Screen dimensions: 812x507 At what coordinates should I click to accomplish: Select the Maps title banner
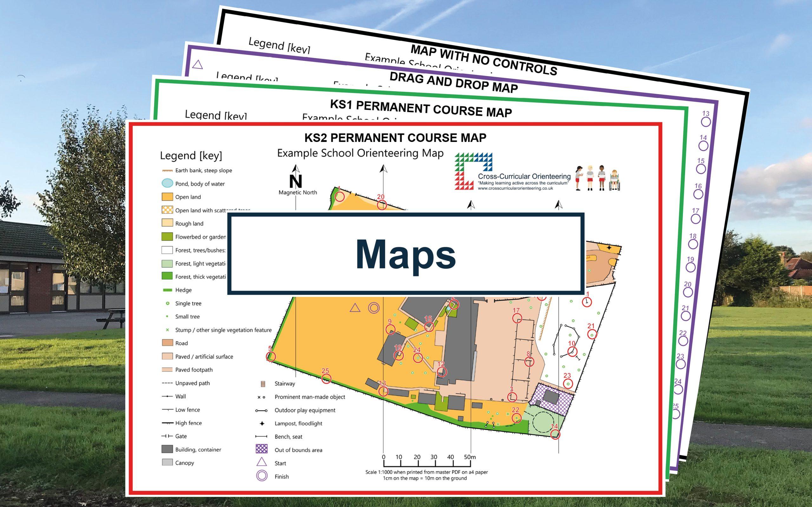tap(406, 254)
